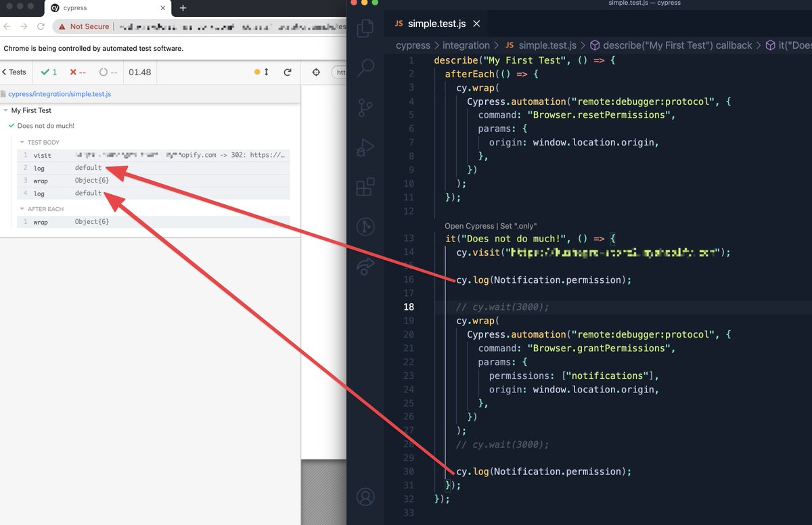This screenshot has width=812, height=525.
Task: Click log command row number 2
Action: click(154, 168)
